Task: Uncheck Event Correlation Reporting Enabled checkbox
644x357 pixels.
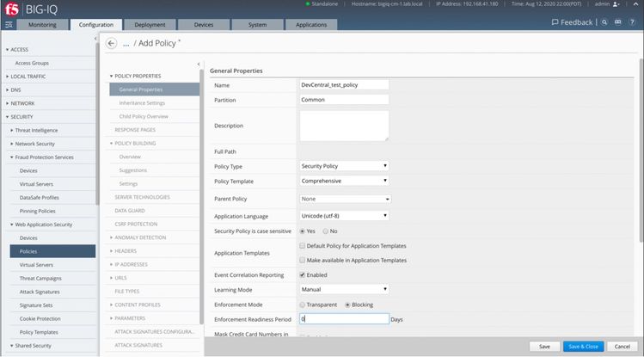Action: [x=302, y=274]
